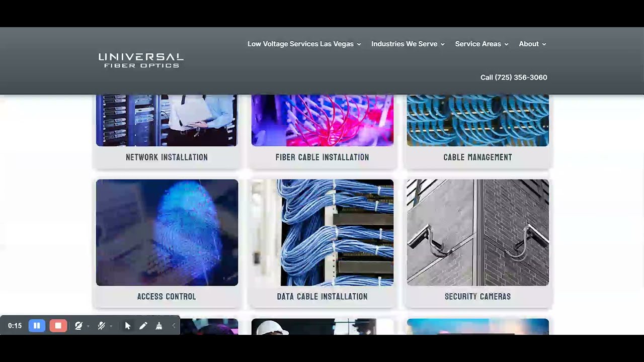Click the Data Cable Installation image
The height and width of the screenshot is (362, 644).
tap(323, 232)
